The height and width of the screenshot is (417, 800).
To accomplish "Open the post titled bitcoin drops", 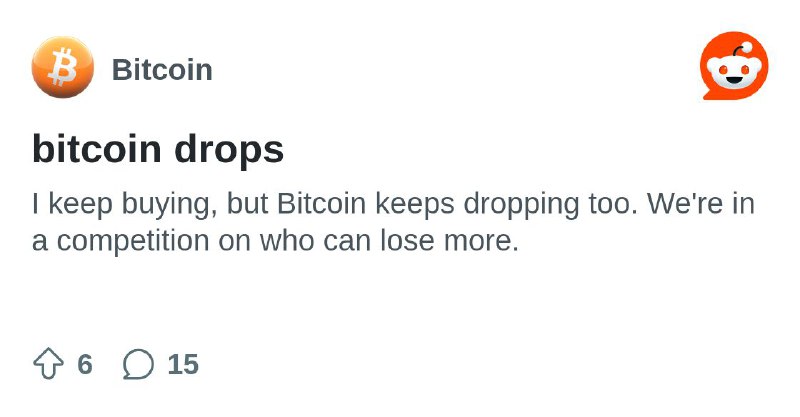I will pos(158,149).
